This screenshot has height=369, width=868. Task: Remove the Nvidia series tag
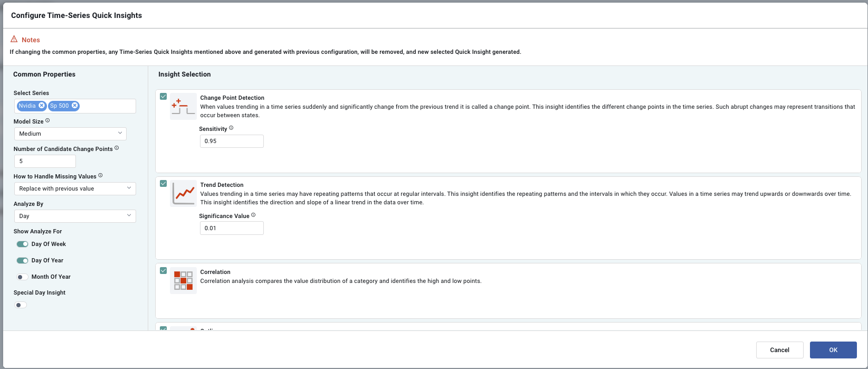click(x=42, y=106)
